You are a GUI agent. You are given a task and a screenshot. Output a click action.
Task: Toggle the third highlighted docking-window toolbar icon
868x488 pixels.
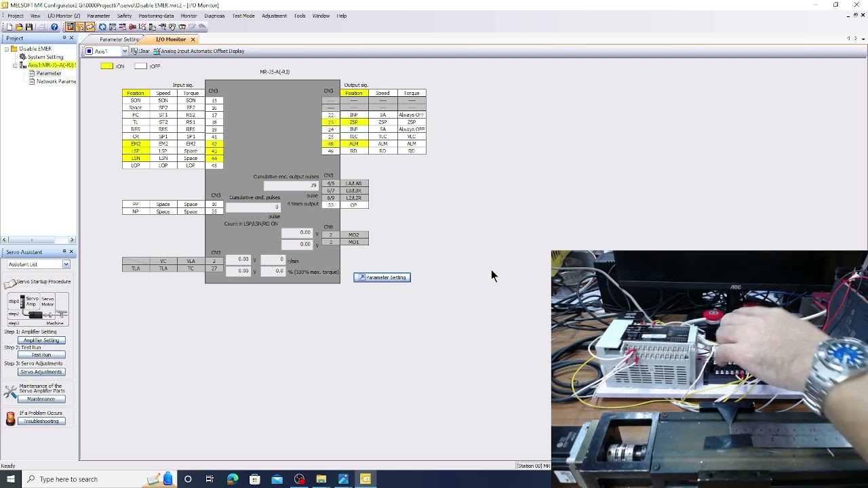point(90,27)
